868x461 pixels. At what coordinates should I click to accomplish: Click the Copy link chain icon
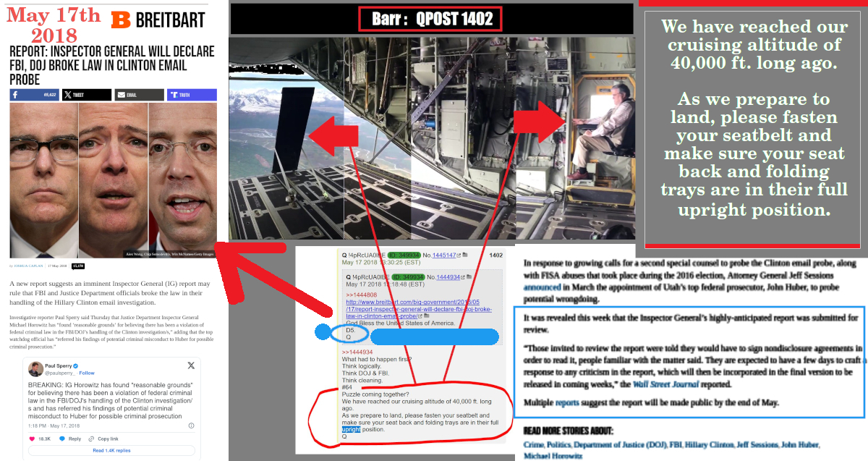pyautogui.click(x=92, y=439)
